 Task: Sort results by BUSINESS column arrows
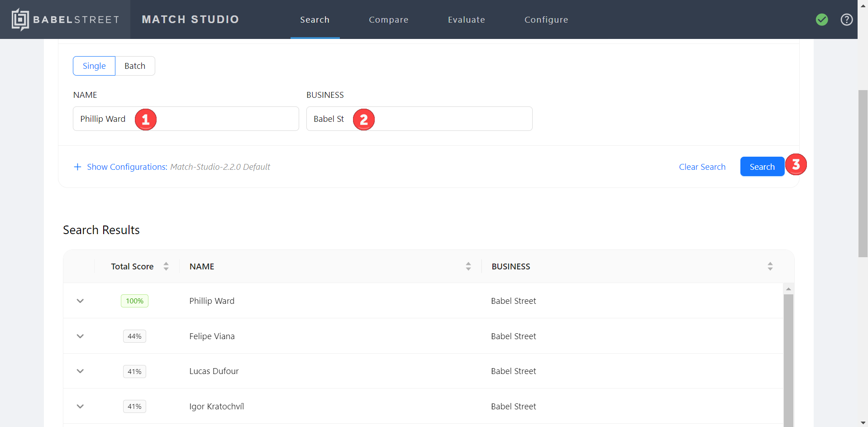(770, 266)
